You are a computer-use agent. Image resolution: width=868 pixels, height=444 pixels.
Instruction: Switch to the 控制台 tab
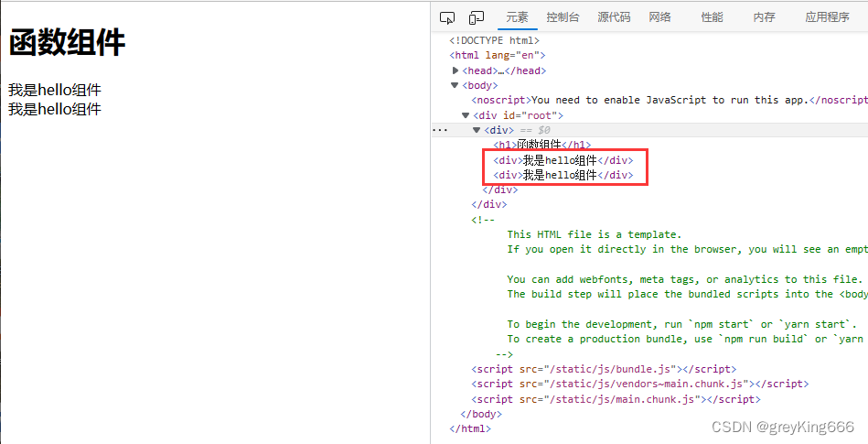point(563,17)
